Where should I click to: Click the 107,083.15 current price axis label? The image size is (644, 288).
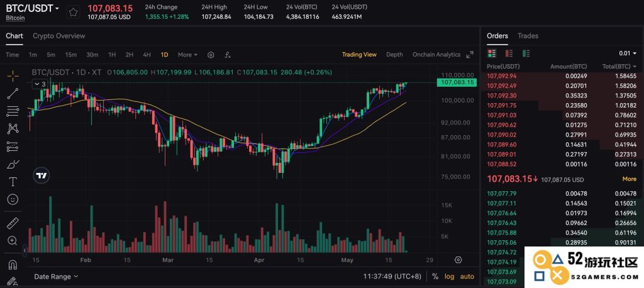pyautogui.click(x=457, y=82)
